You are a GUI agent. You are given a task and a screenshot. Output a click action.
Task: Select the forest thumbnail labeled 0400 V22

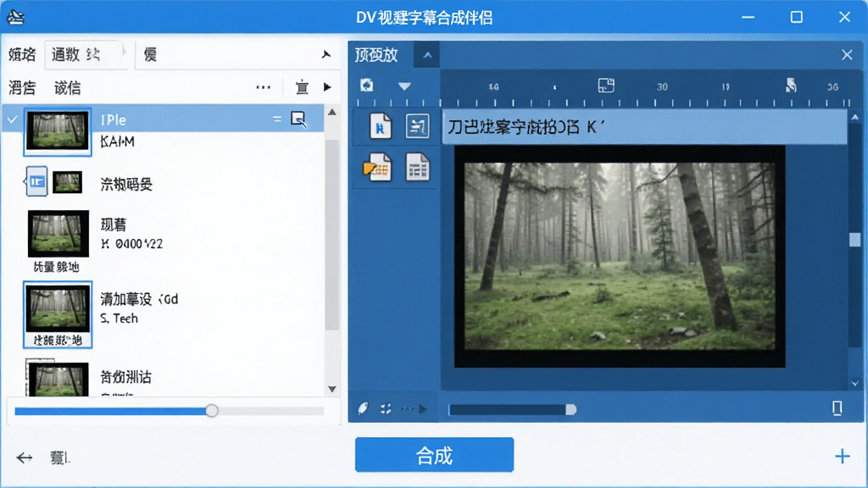(x=58, y=234)
